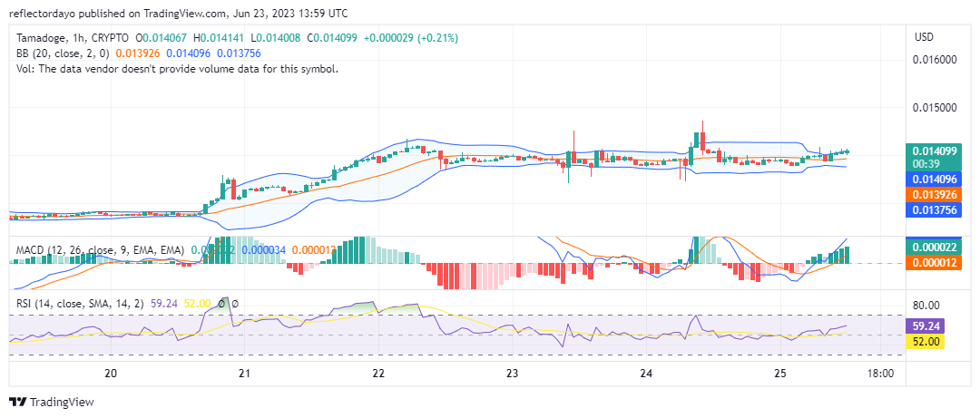Screen dimensions: 980x418
Task: Click the TradingView logo at the bottom
Action: 51,402
